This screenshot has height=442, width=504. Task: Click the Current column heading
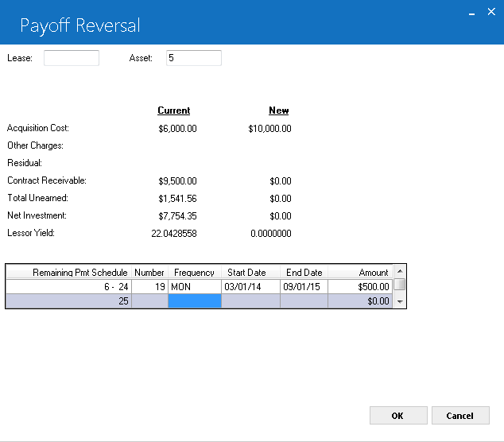click(174, 111)
